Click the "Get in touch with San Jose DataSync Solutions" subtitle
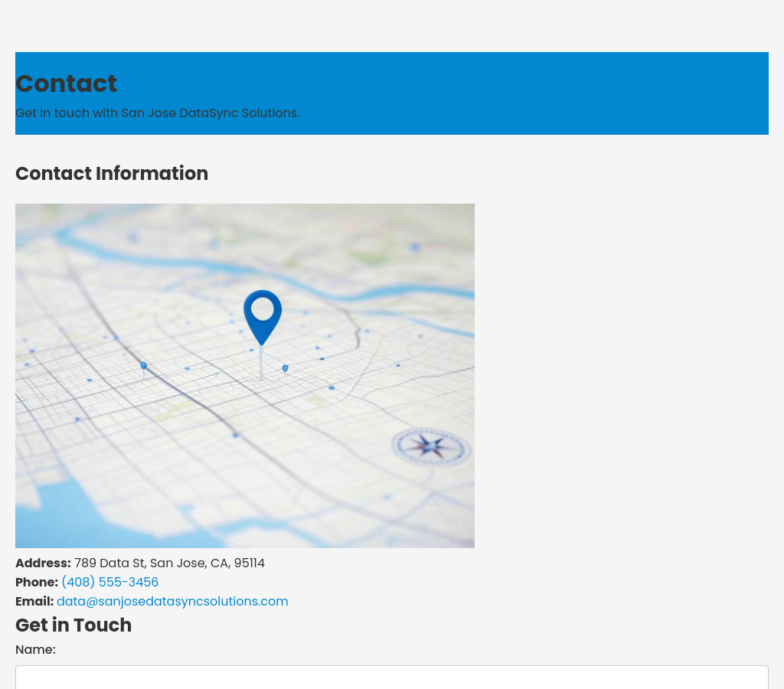The image size is (784, 689). pos(157,113)
